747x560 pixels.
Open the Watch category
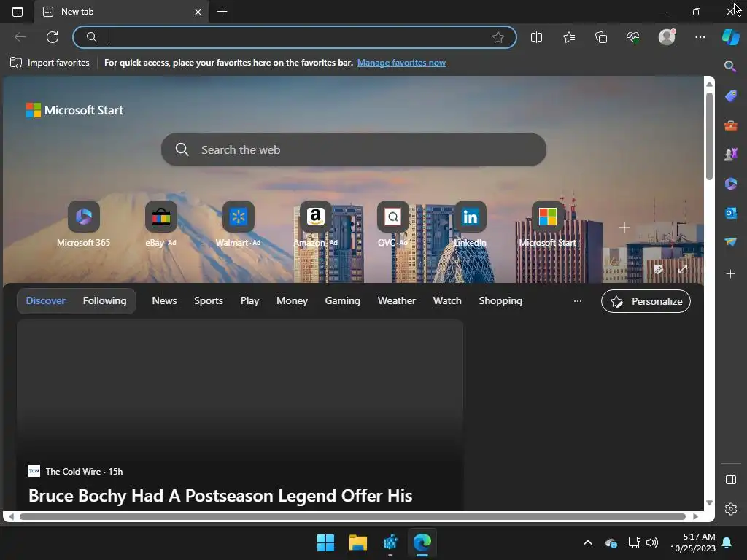[447, 300]
